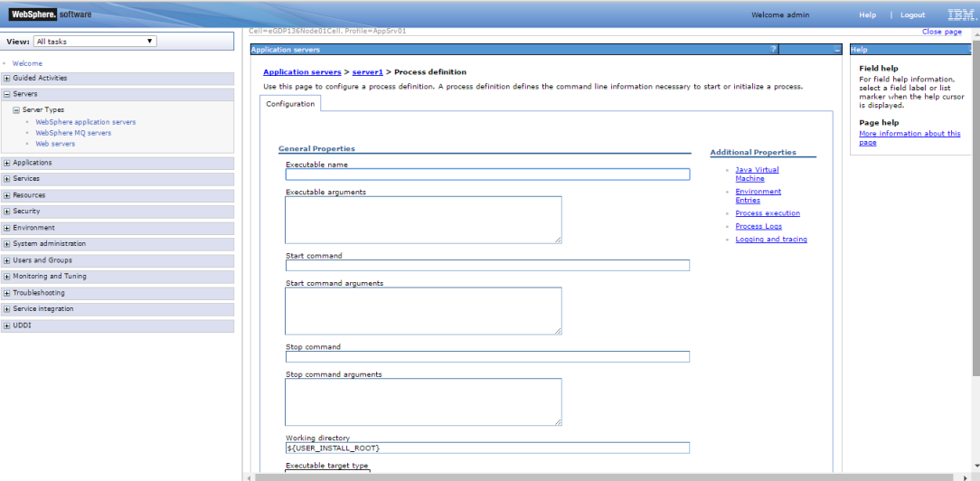Click the Additional Properties heading

[753, 153]
